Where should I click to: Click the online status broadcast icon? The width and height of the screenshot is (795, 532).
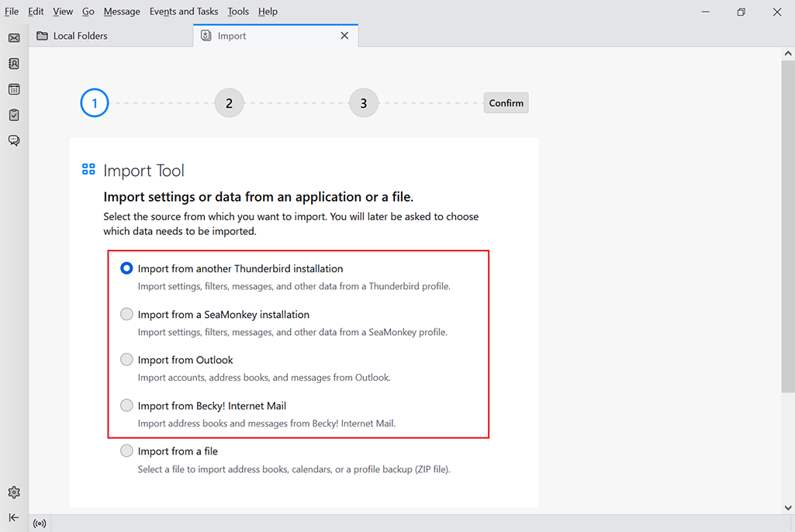40,523
